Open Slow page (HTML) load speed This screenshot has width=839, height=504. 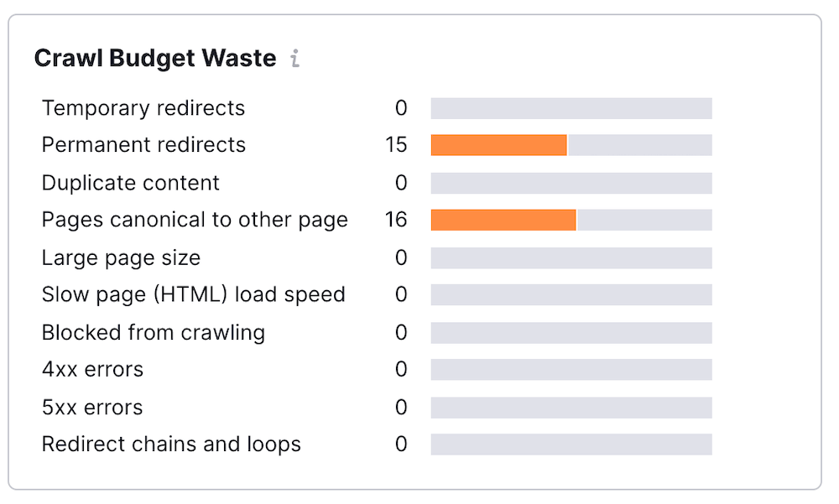click(x=193, y=294)
